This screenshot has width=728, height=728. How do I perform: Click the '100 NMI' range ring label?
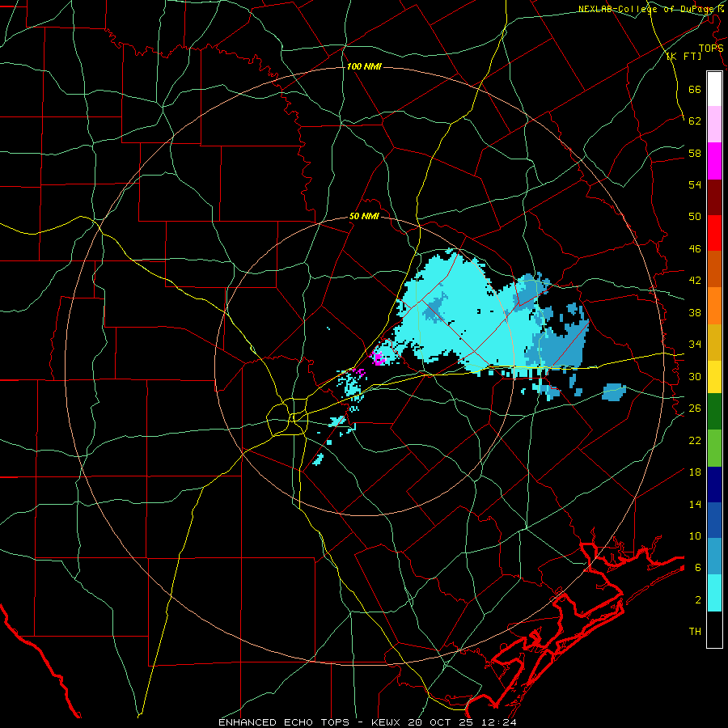tap(364, 67)
